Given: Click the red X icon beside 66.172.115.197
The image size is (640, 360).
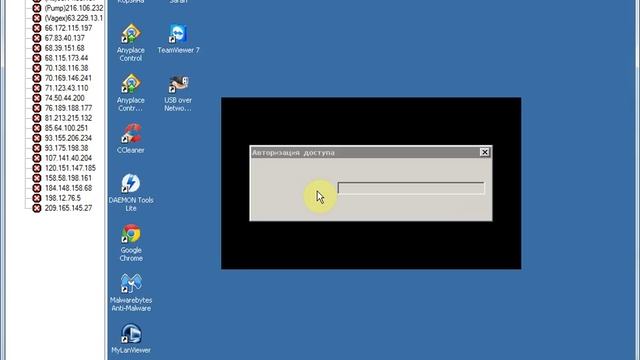Looking at the screenshot, I should (x=37, y=28).
